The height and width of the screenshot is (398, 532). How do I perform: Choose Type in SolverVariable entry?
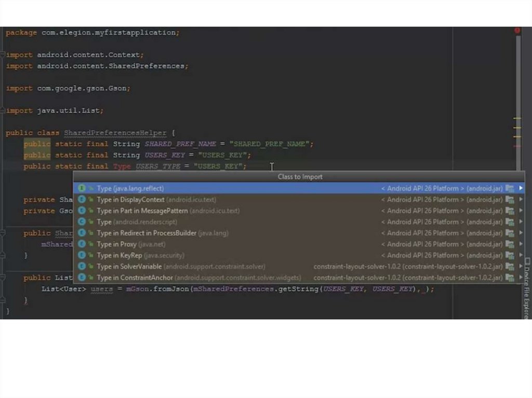[x=299, y=267]
